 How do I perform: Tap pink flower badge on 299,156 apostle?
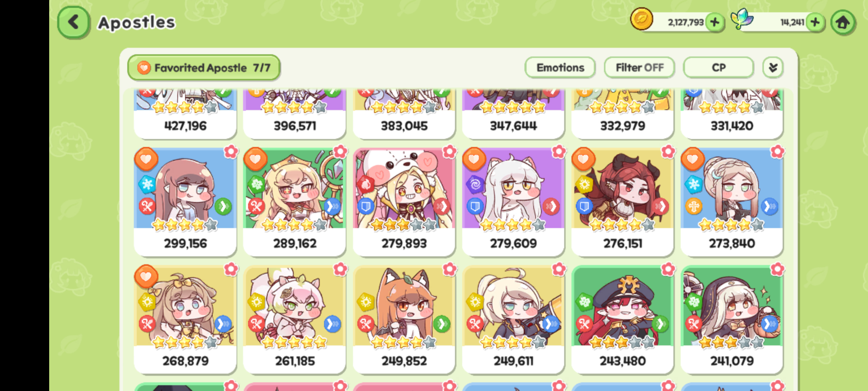(x=231, y=152)
